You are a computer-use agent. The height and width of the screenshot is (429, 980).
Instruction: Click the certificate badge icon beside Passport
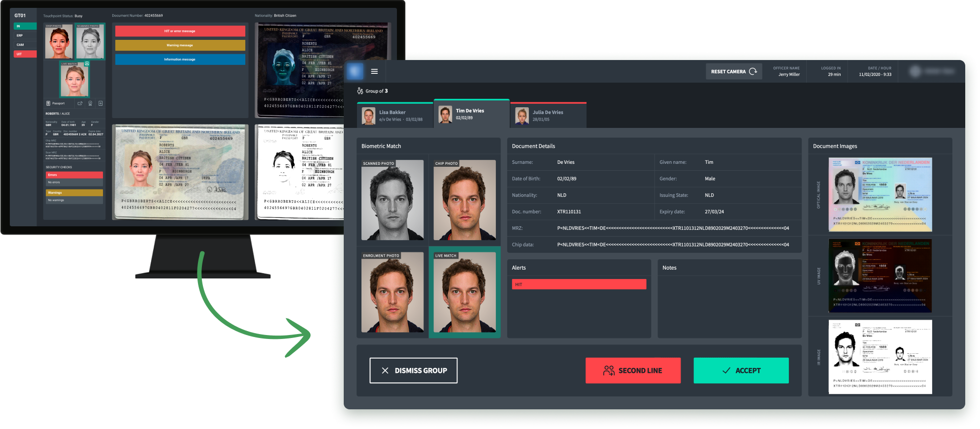click(x=90, y=103)
